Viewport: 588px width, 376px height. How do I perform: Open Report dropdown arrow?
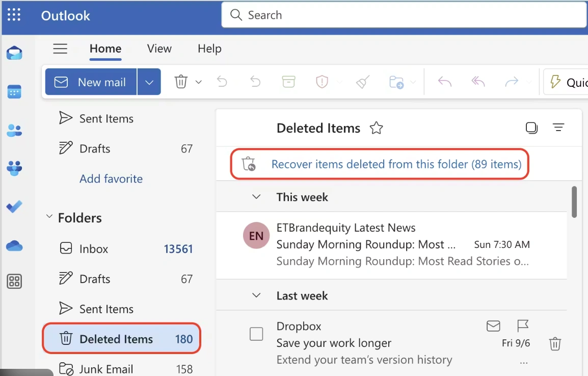(x=339, y=82)
